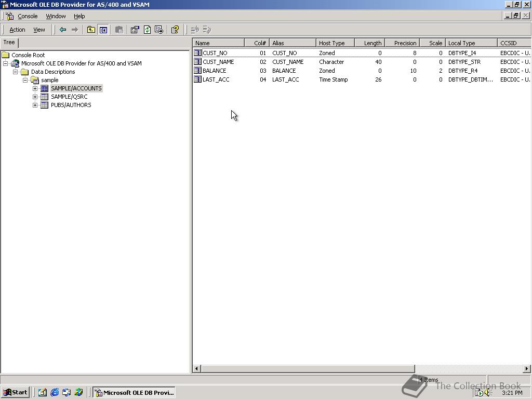Open the Action menu
Screen dimensions: 532x399
point(17,30)
